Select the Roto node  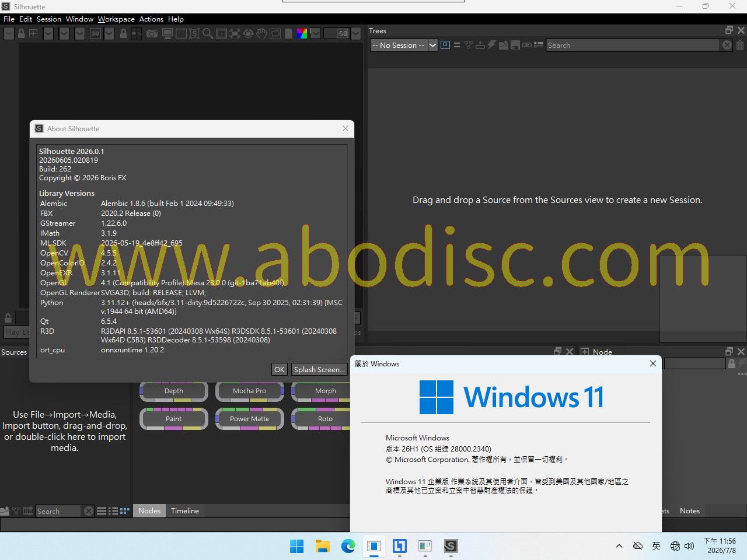321,419
